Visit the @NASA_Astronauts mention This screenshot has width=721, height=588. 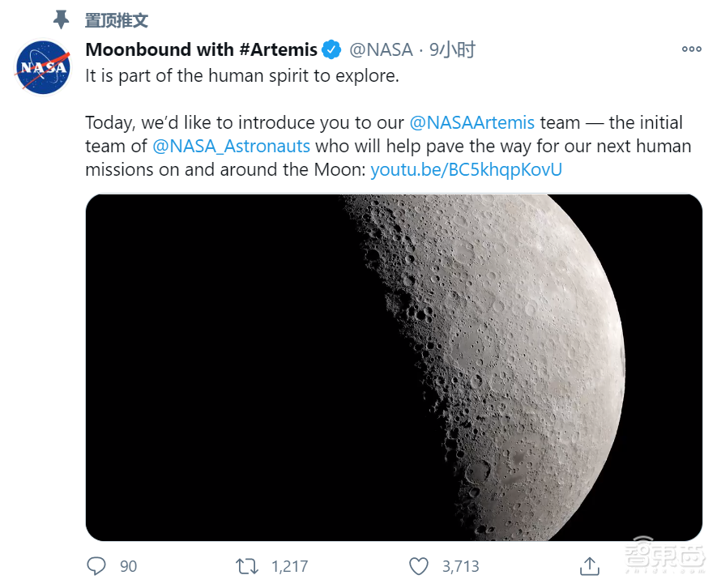coord(231,147)
